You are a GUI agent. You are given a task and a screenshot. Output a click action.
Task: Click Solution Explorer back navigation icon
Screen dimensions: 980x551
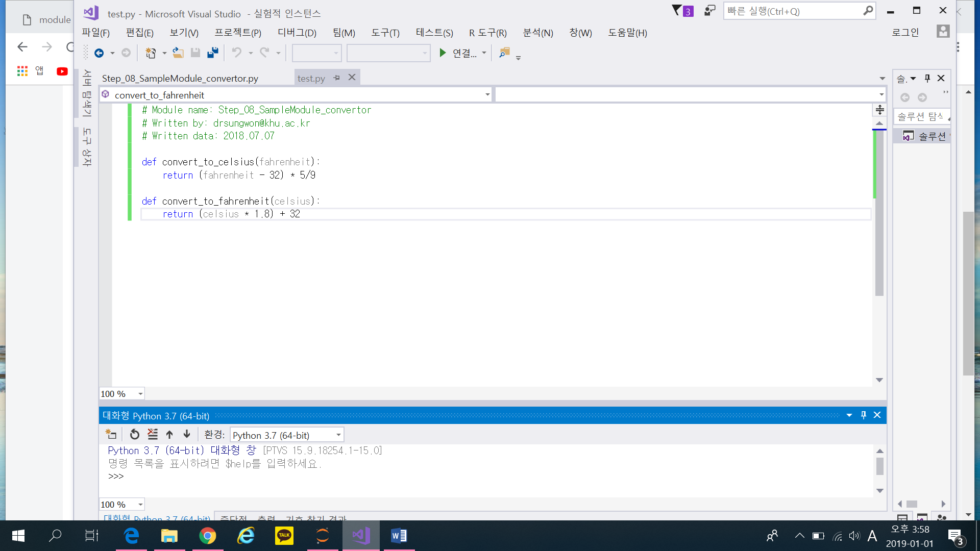point(905,97)
